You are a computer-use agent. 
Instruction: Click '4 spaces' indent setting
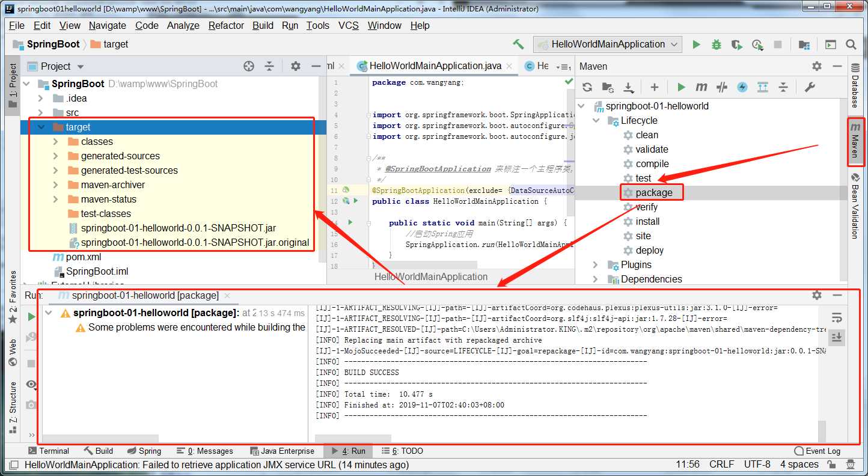(x=799, y=465)
